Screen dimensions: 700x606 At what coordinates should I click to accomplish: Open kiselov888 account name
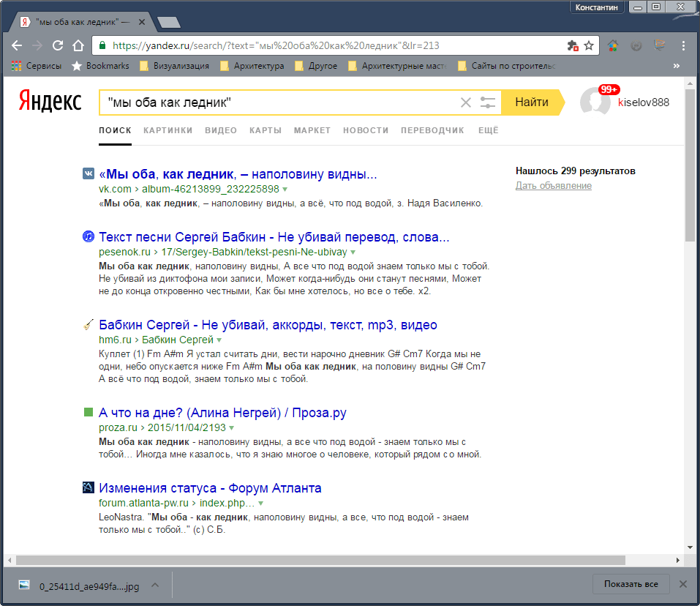coord(643,102)
